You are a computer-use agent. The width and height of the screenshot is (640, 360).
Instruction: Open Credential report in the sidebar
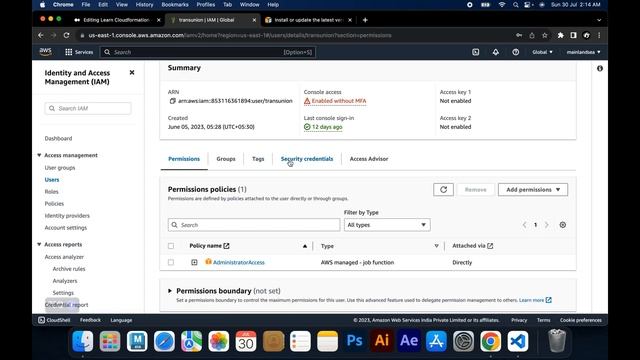click(67, 305)
